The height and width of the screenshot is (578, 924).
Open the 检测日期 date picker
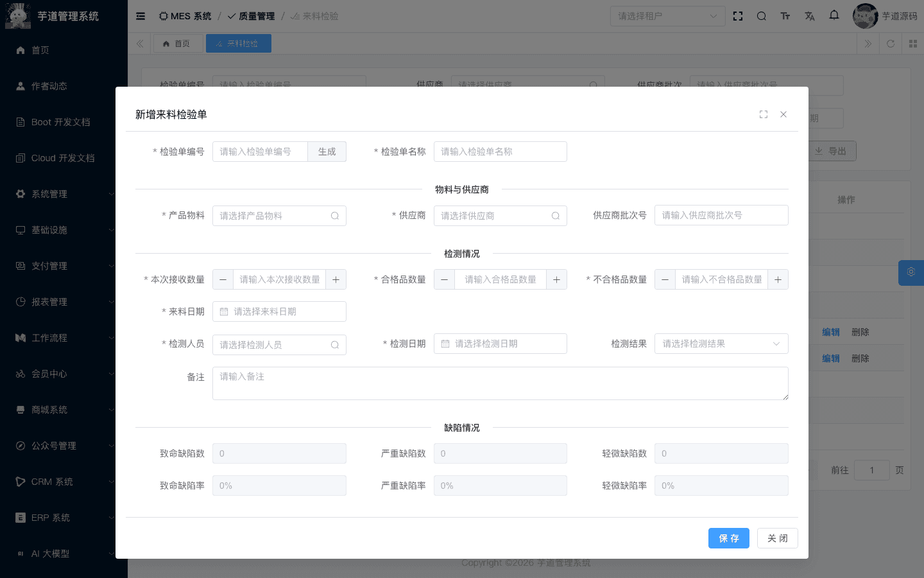pos(500,344)
